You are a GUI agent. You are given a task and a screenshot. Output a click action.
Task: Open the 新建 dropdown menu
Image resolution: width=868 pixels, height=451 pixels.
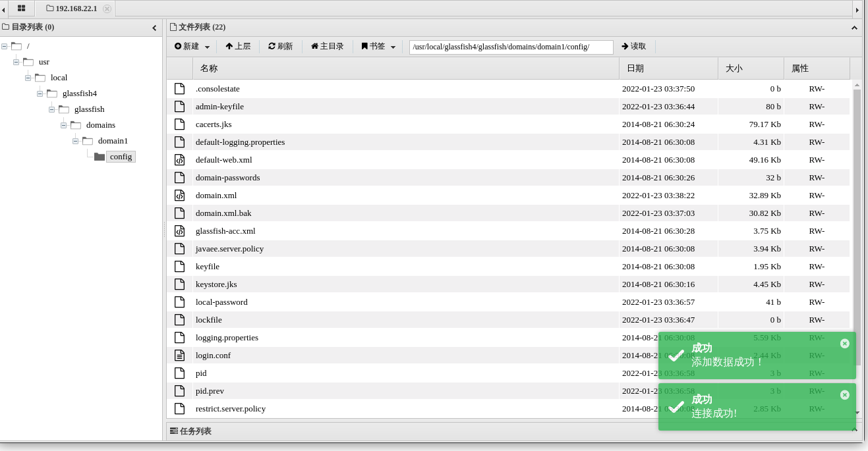pos(192,47)
